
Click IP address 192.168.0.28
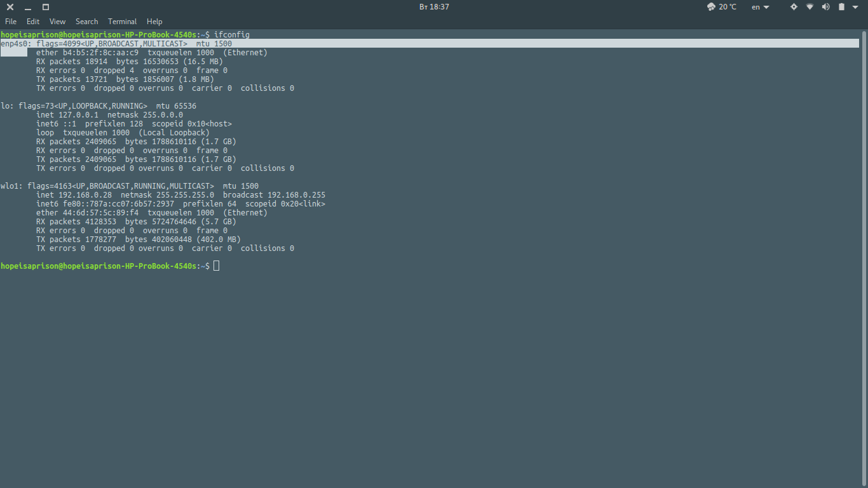click(x=85, y=194)
